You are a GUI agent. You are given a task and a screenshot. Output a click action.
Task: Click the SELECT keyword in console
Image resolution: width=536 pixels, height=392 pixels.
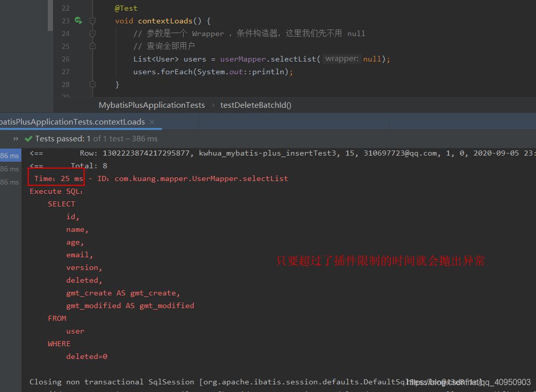(62, 204)
